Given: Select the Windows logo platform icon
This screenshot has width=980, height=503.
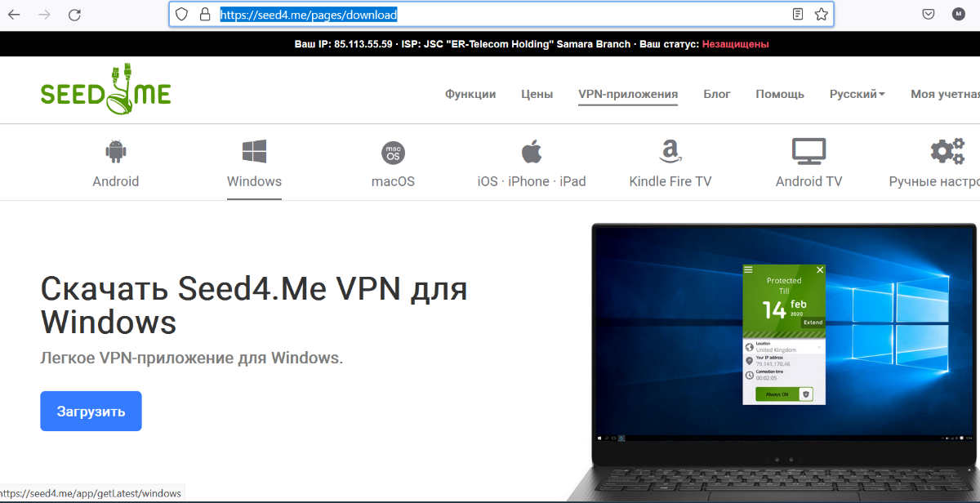Looking at the screenshot, I should pyautogui.click(x=254, y=152).
